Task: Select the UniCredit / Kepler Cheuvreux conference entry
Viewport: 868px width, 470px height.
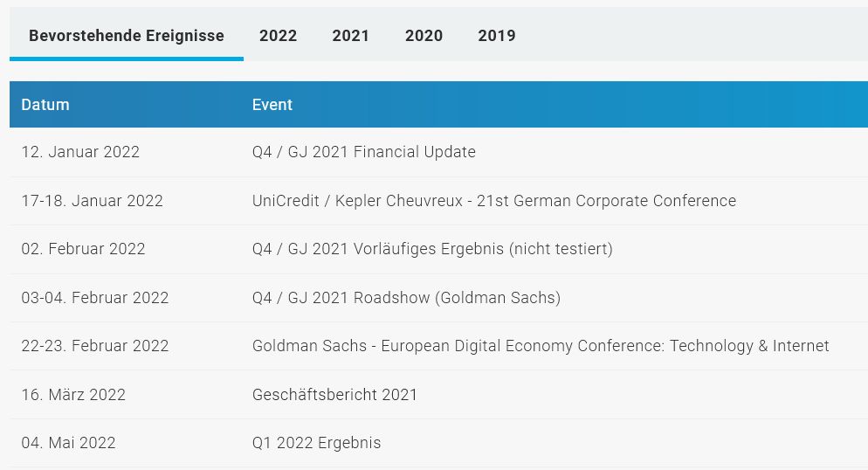Action: click(x=493, y=201)
